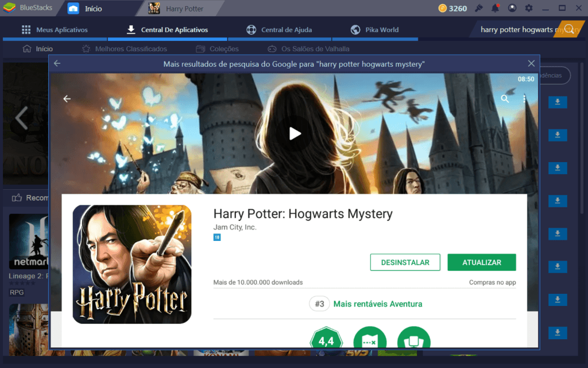
Task: Open the Coleções section
Action: click(223, 49)
